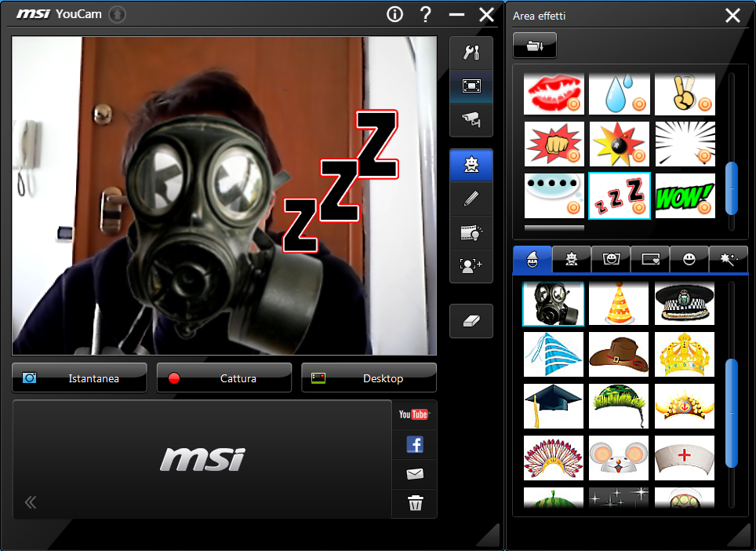Open settings with the wrench-screwdriver icon
Image resolution: width=756 pixels, height=551 pixels.
(x=471, y=53)
